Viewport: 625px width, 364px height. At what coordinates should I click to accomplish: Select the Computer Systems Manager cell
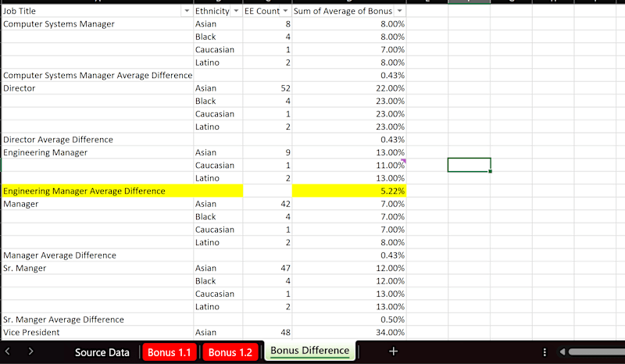(98, 24)
